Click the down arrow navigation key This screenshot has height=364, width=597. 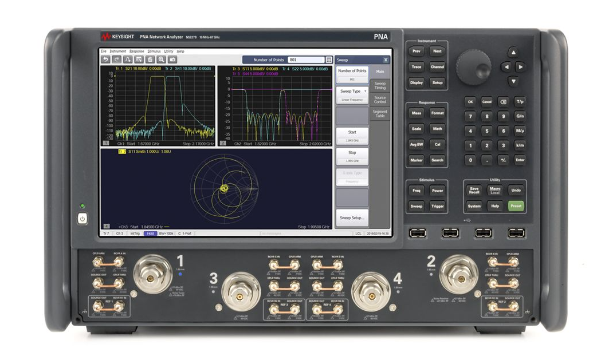pos(513,81)
